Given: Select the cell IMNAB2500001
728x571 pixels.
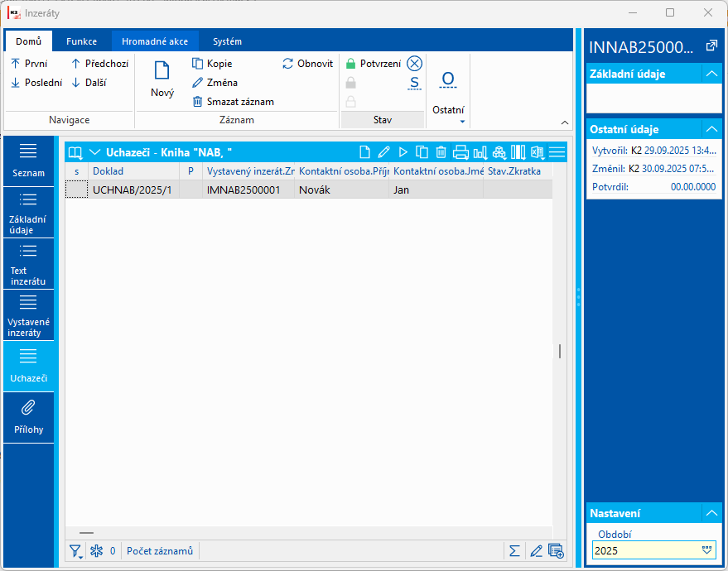Looking at the screenshot, I should (248, 190).
